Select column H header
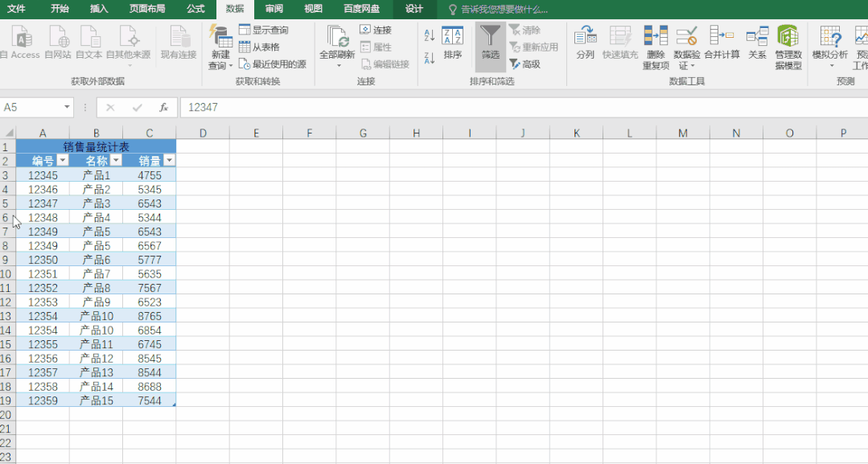868x464 pixels. tap(416, 133)
